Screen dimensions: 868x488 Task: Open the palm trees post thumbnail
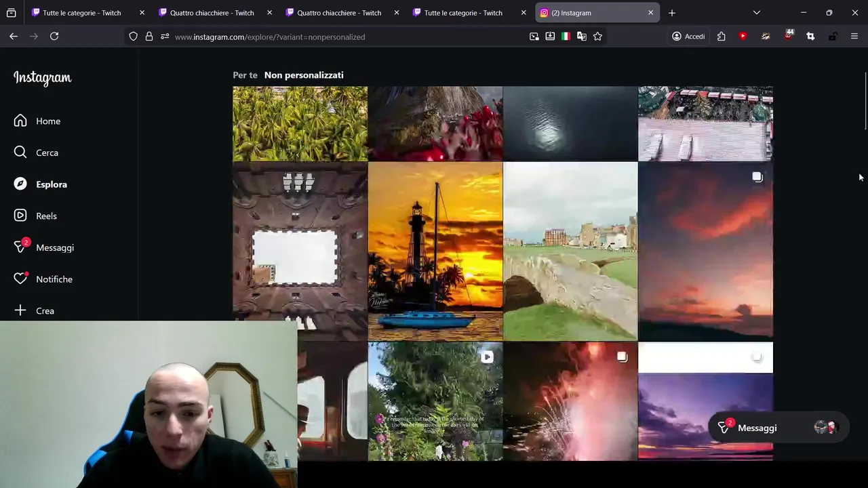coord(300,123)
